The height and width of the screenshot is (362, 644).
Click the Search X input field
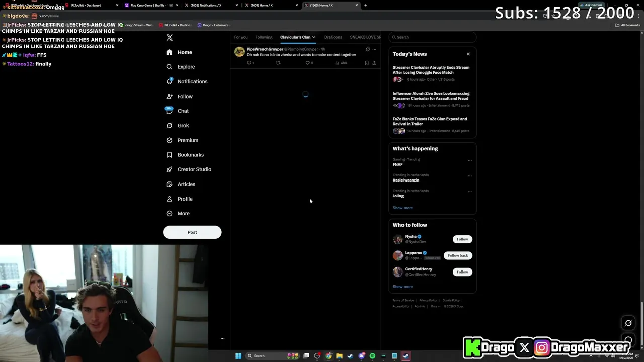[x=433, y=37]
